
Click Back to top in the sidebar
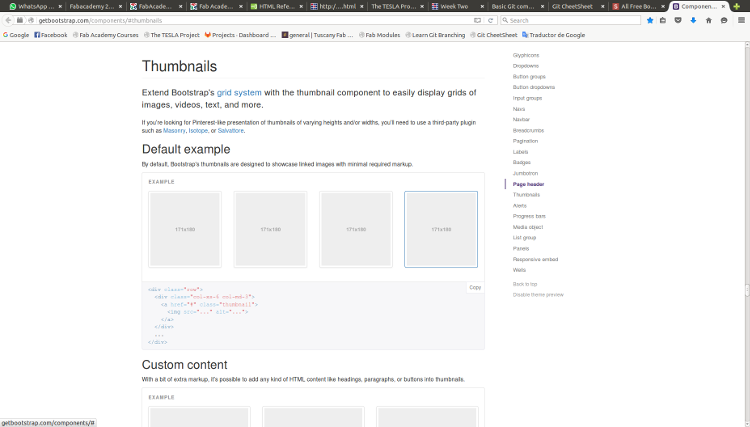coord(525,284)
